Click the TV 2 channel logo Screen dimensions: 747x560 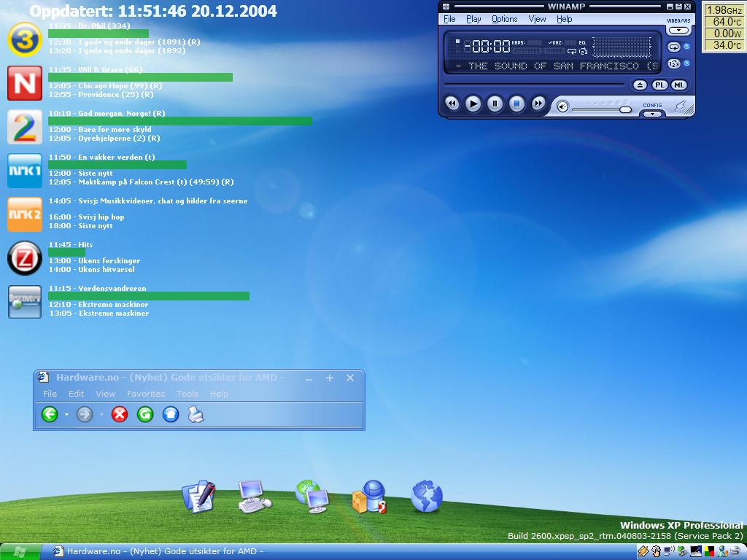point(25,127)
